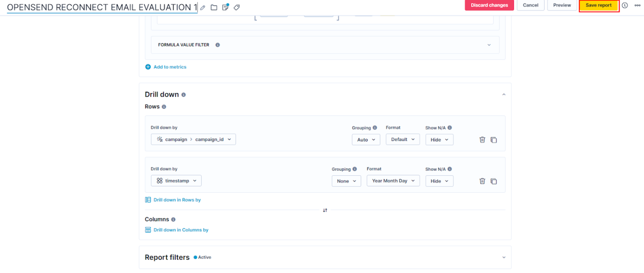Delete the timestamp drill down row

(482, 181)
